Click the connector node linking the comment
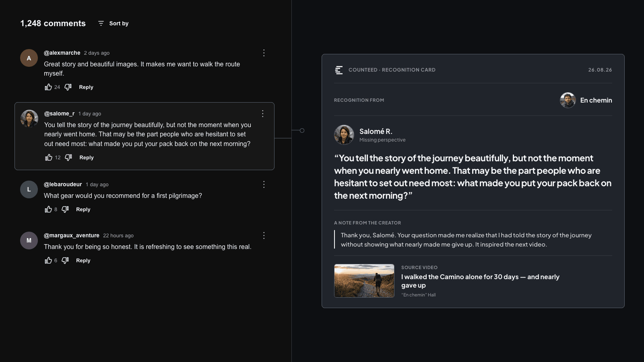 (x=302, y=130)
